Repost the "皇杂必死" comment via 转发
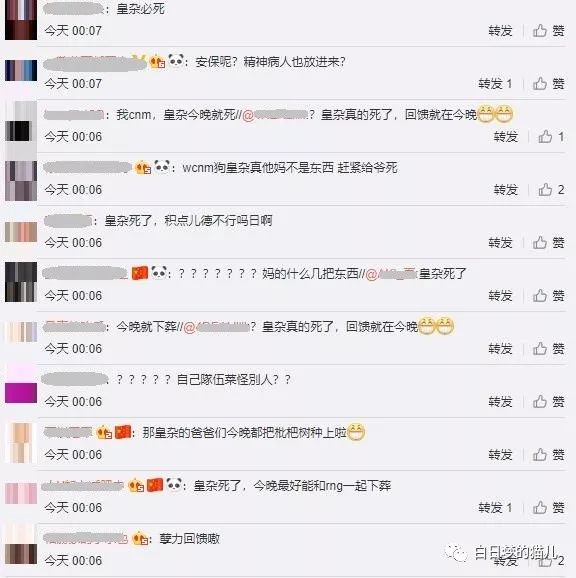576x578 pixels. point(500,31)
